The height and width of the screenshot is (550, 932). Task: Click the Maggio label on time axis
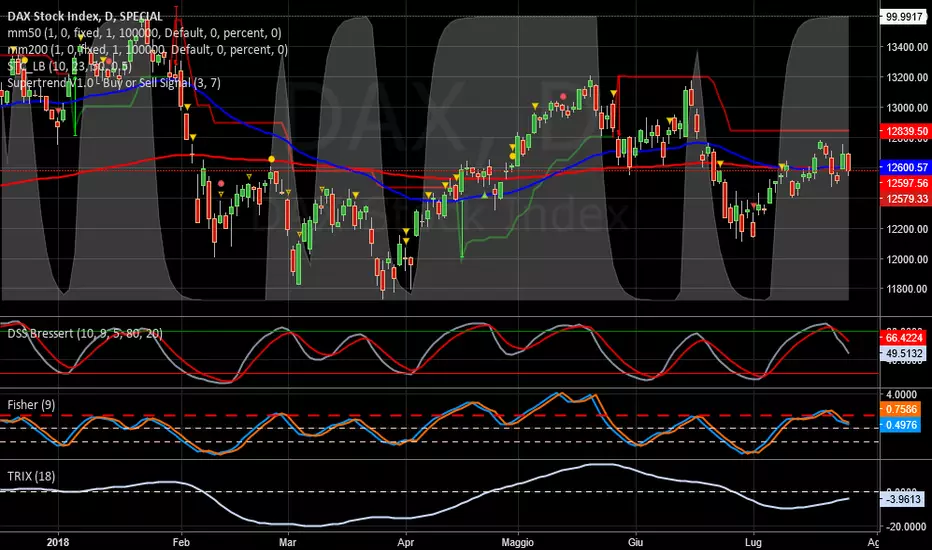(x=518, y=542)
